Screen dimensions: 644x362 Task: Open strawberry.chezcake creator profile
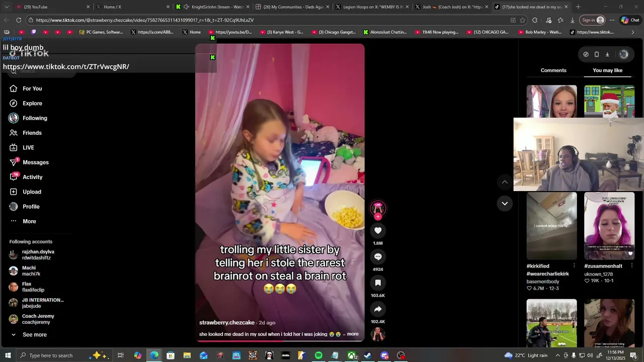pos(226,323)
